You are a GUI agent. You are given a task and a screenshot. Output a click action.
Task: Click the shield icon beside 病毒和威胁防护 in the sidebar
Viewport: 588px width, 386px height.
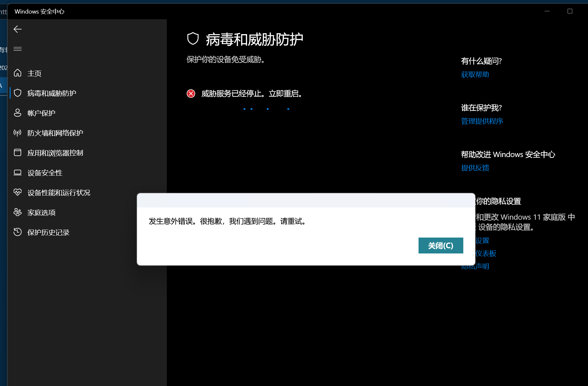pyautogui.click(x=18, y=93)
